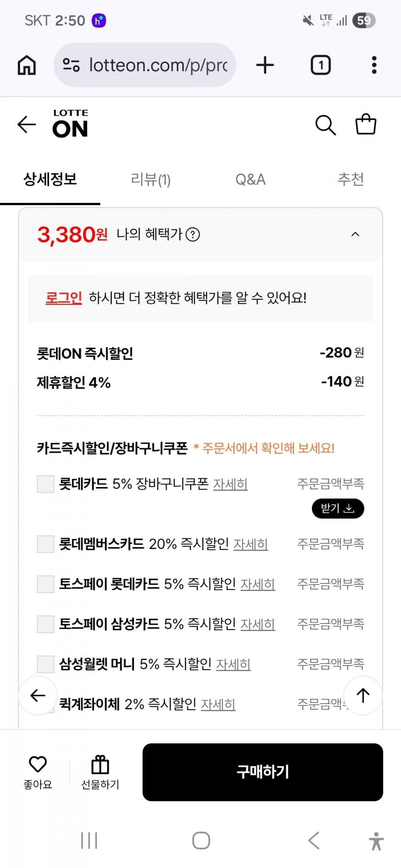Collapse the 나의 혜택가 price panel

tap(355, 234)
